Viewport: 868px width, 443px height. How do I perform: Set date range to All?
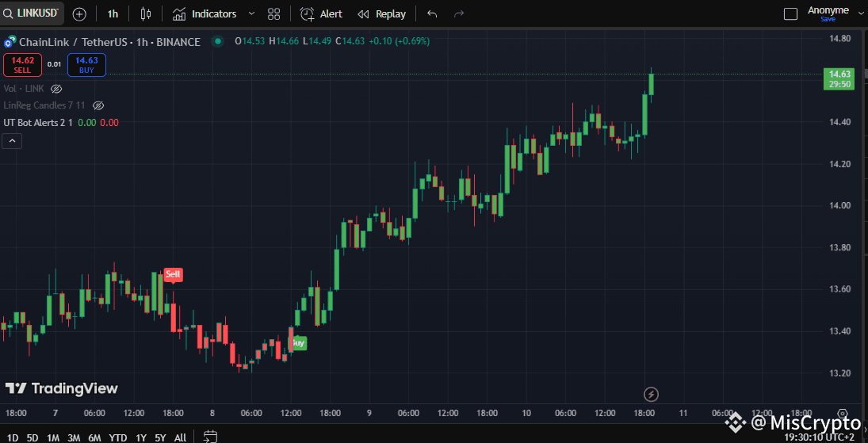(x=180, y=437)
